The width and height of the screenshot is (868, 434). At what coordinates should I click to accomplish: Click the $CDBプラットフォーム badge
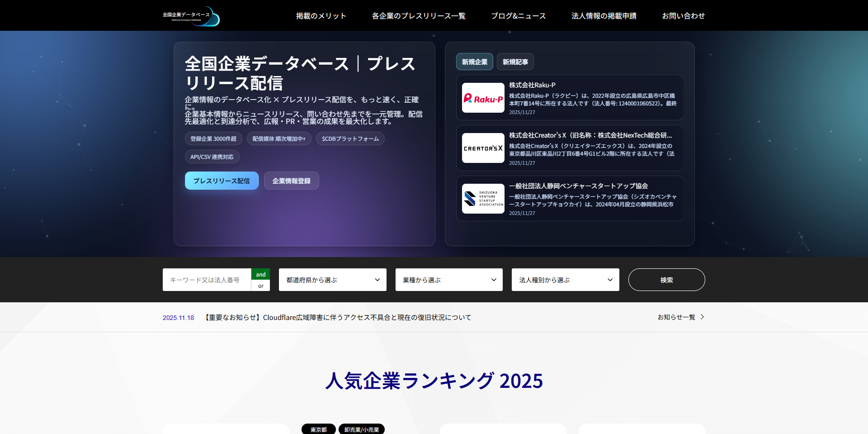[350, 138]
